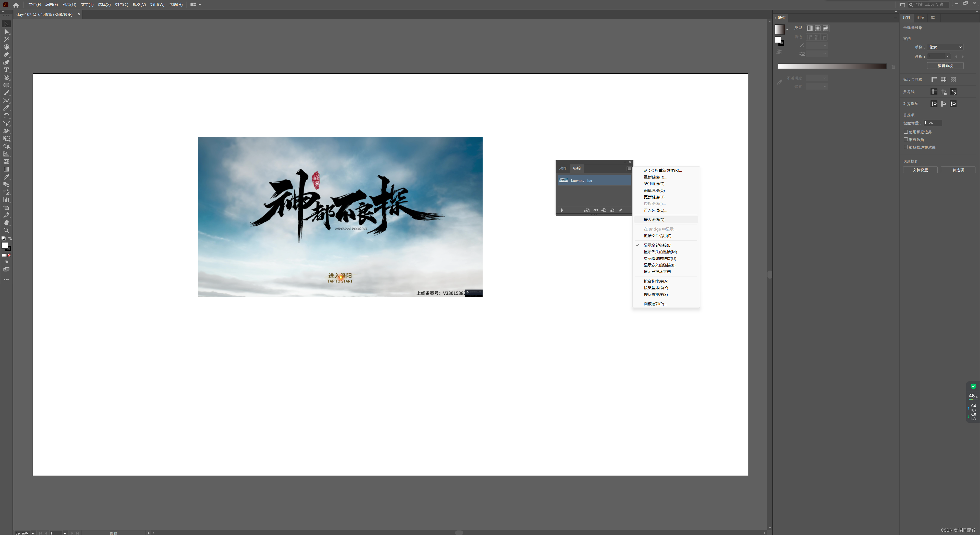Select the Ellipse tool

pyautogui.click(x=6, y=85)
